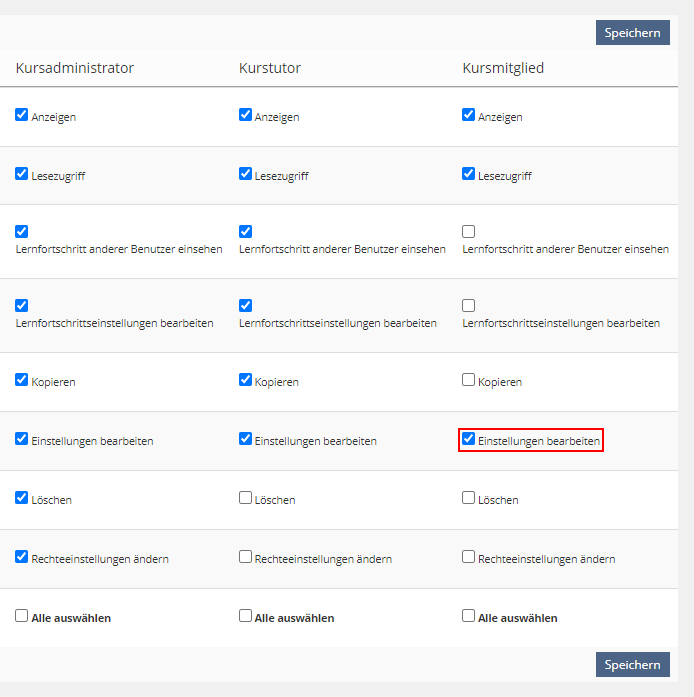Check Rechteeinstellungen ändern for Kurstutor
Image resolution: width=694 pixels, height=697 pixels.
pos(245,557)
